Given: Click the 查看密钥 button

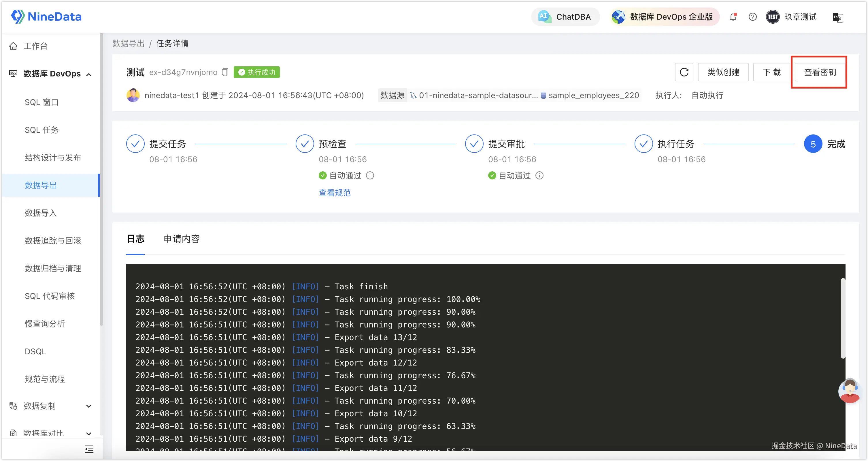Looking at the screenshot, I should [x=820, y=72].
